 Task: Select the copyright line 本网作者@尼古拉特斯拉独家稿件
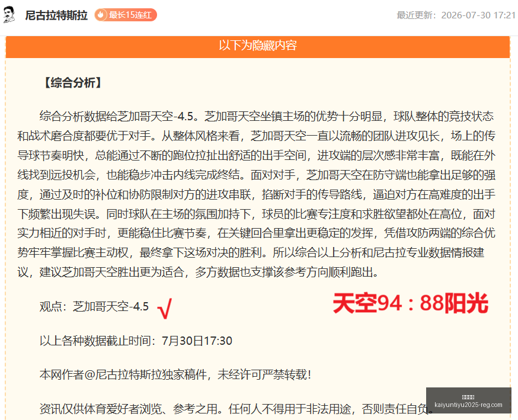[x=175, y=374]
